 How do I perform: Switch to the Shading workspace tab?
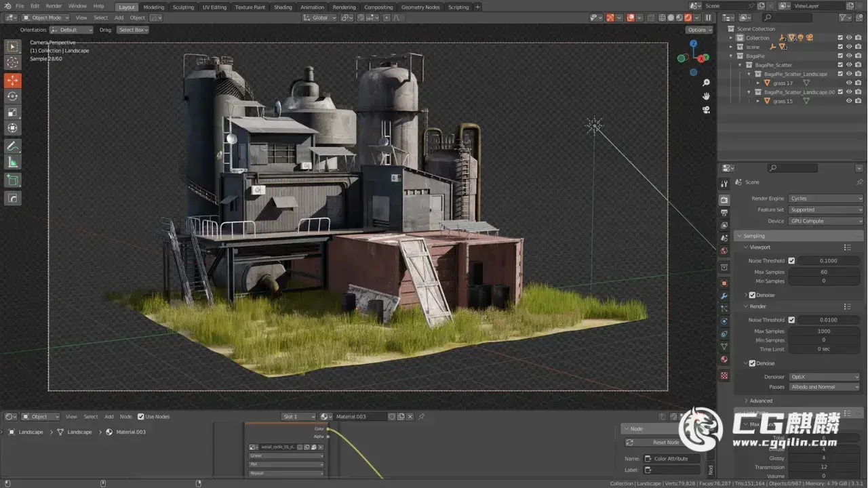click(283, 7)
